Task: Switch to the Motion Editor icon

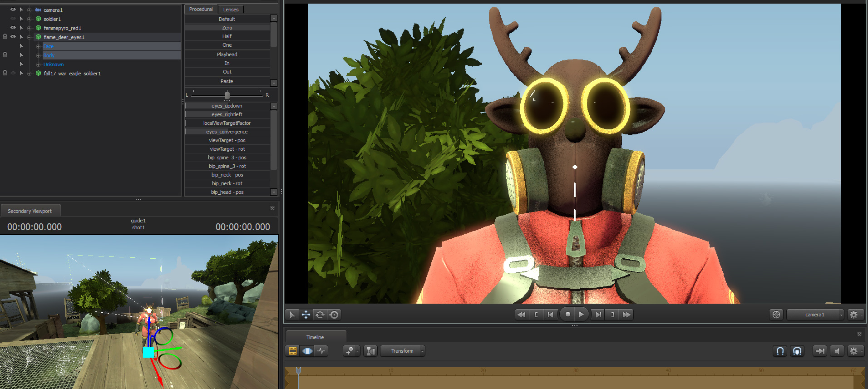Action: (307, 351)
